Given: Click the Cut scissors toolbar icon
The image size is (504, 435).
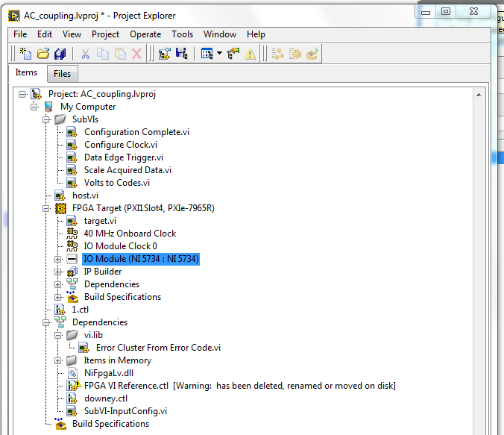Looking at the screenshot, I should pyautogui.click(x=85, y=54).
